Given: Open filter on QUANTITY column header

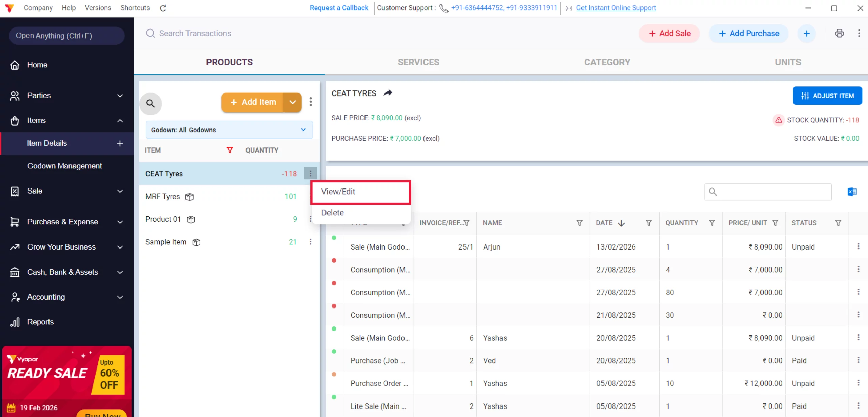Looking at the screenshot, I should 712,223.
